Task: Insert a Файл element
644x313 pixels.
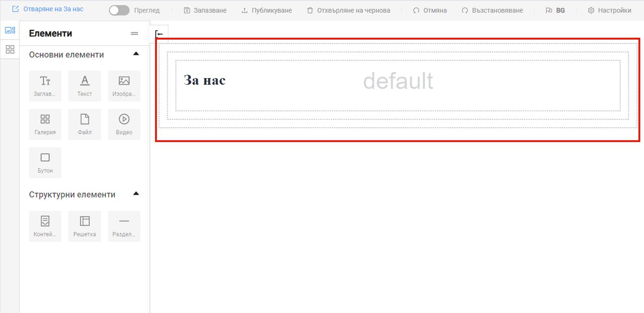Action: tap(84, 124)
